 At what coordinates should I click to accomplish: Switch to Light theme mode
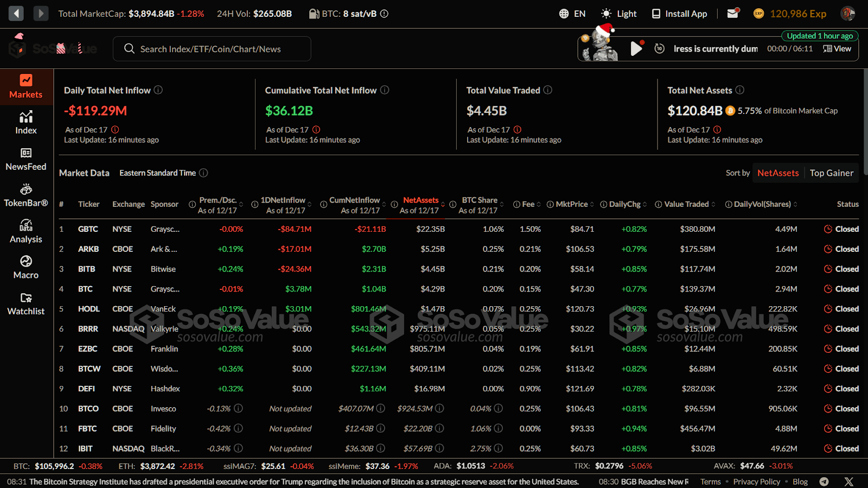coord(619,14)
